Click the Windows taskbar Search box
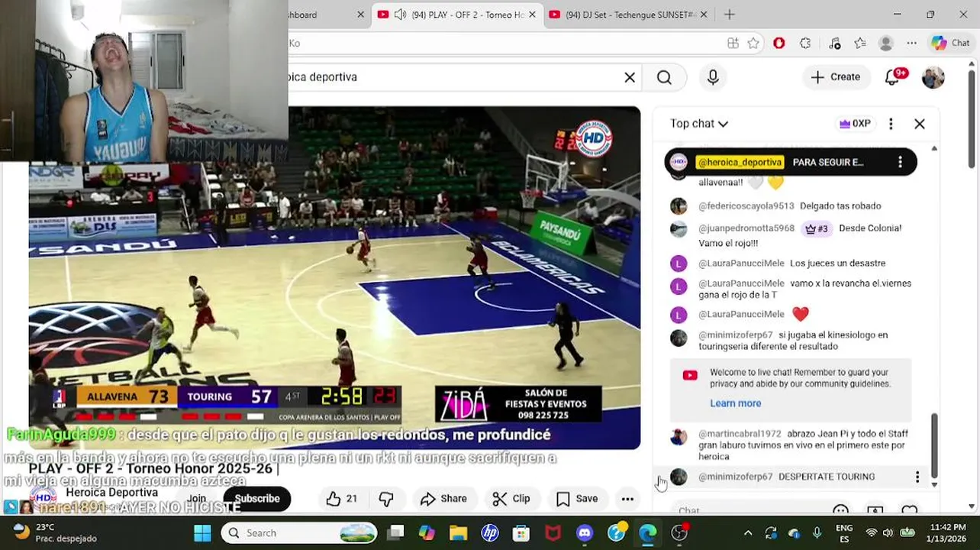The height and width of the screenshot is (550, 980). tap(298, 533)
